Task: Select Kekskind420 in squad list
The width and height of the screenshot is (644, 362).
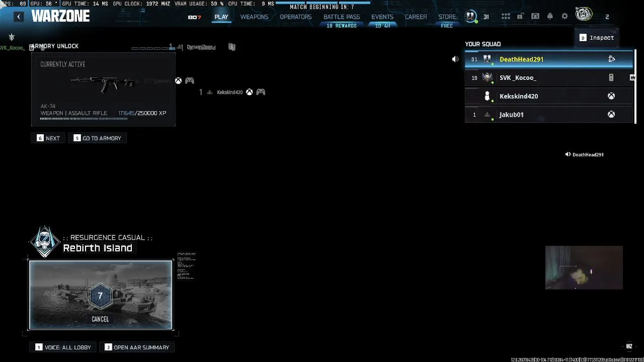Action: (549, 96)
